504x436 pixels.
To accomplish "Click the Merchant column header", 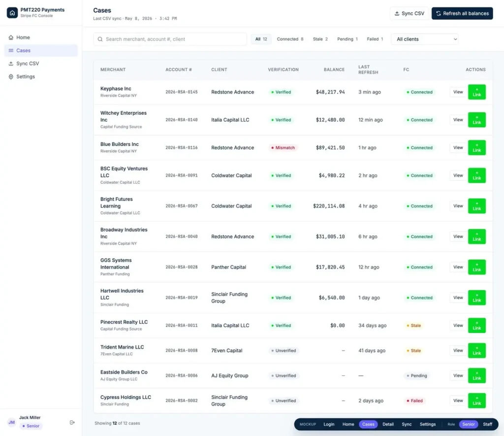I will point(113,69).
